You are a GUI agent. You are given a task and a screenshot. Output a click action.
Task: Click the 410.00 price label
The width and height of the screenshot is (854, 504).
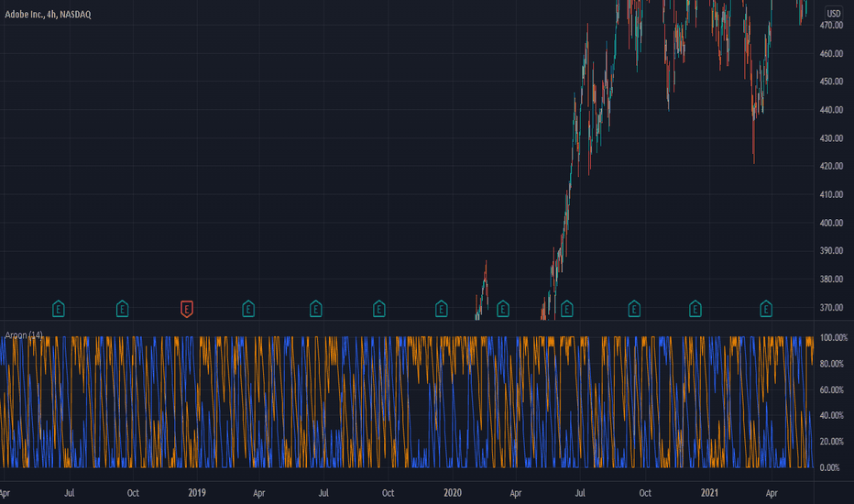tap(831, 194)
